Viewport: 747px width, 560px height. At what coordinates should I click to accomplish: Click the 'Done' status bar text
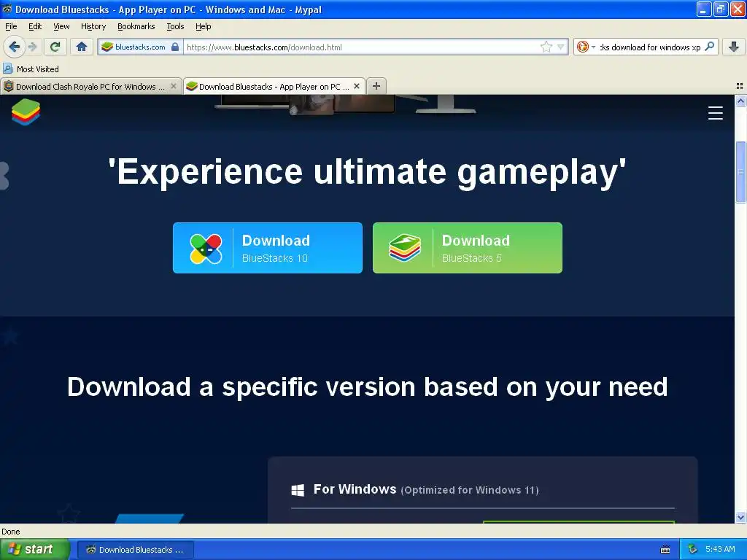[x=10, y=532]
